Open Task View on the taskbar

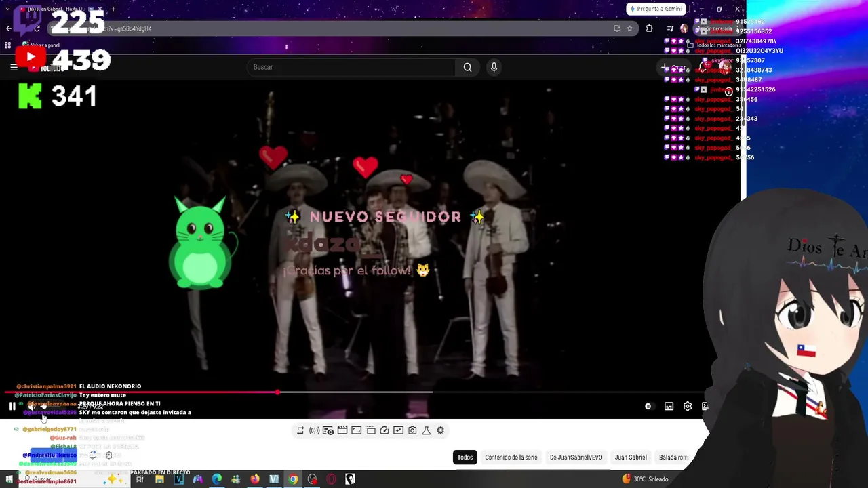(140, 479)
